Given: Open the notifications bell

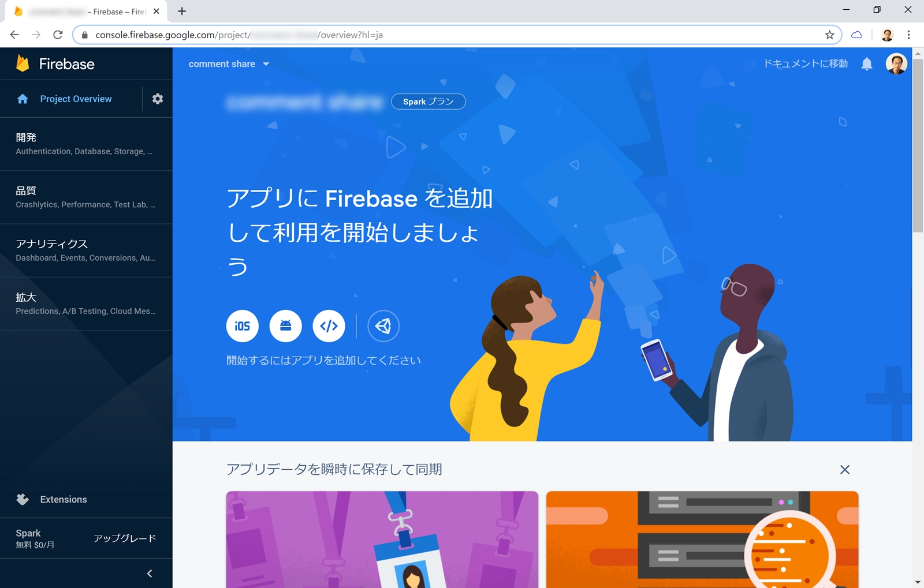Looking at the screenshot, I should click(x=867, y=63).
